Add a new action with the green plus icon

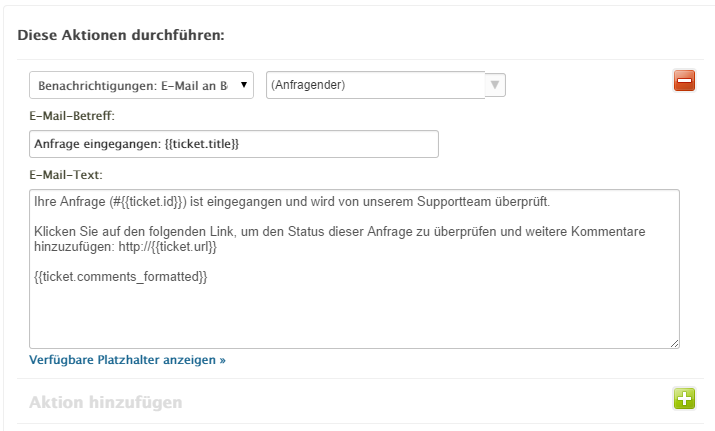click(684, 399)
